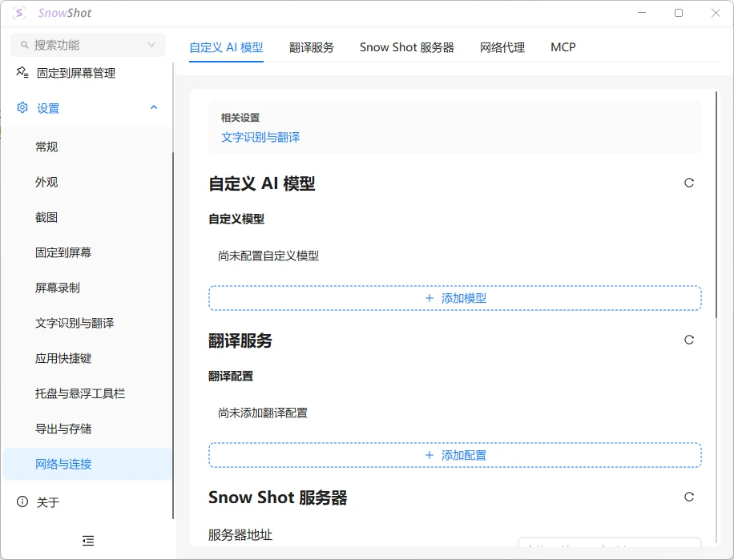This screenshot has width=734, height=560.
Task: Click the 服务器地址 label
Action: click(240, 534)
